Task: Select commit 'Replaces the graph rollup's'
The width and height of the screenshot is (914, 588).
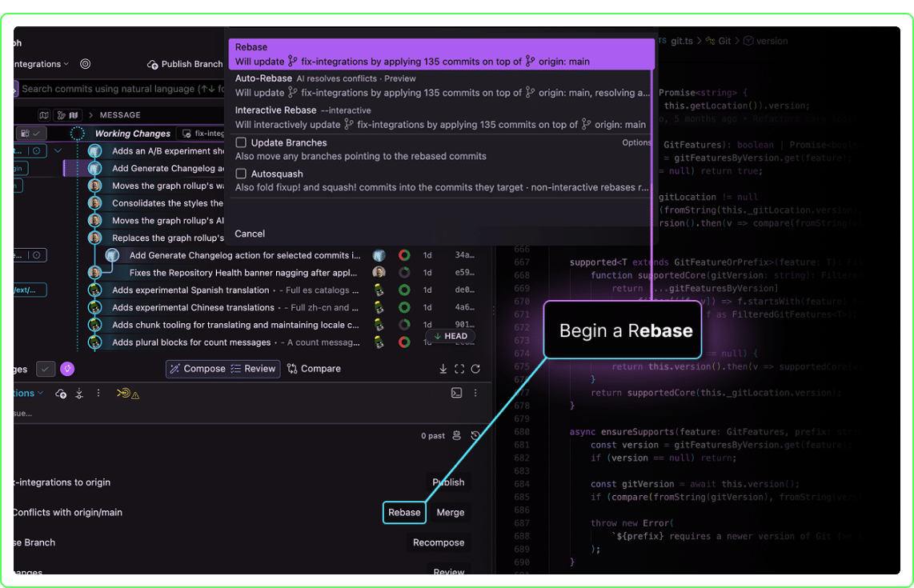Action: click(x=168, y=238)
